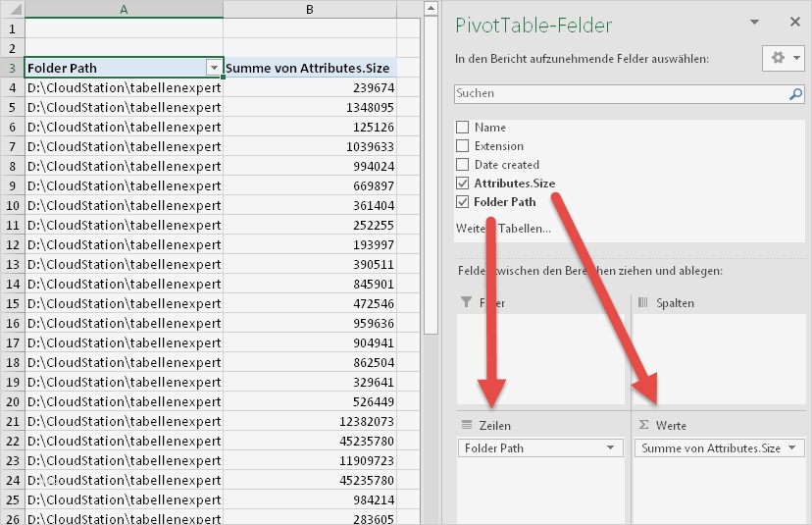Screen dimensions: 812x525
Task: Open Summe von Attributes.Size dropdown in Werte
Action: click(x=792, y=447)
